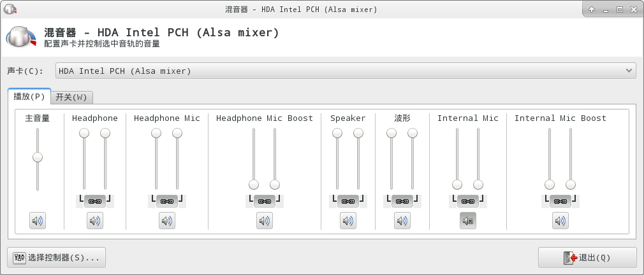
Task: Close the mixer window
Action: tap(634, 10)
